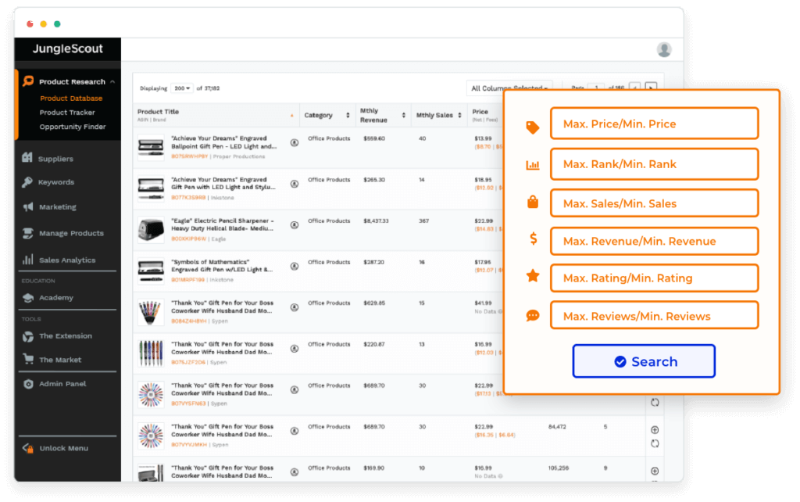The height and width of the screenshot is (502, 800).
Task: Click The Market shopping cart icon
Action: pos(28,359)
